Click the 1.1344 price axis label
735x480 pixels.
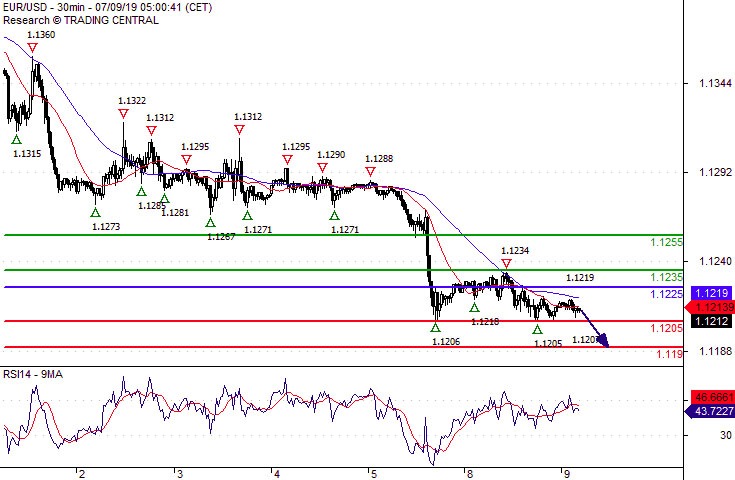[715, 83]
